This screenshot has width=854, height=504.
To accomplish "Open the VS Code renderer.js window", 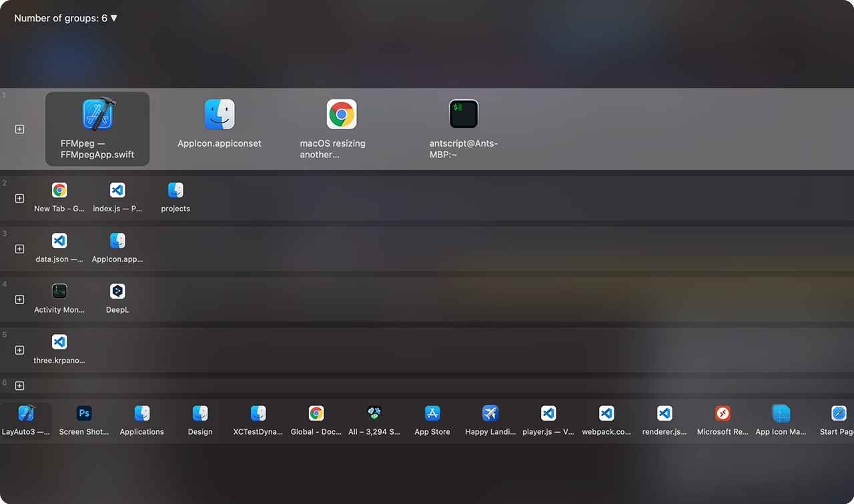I will point(665,421).
